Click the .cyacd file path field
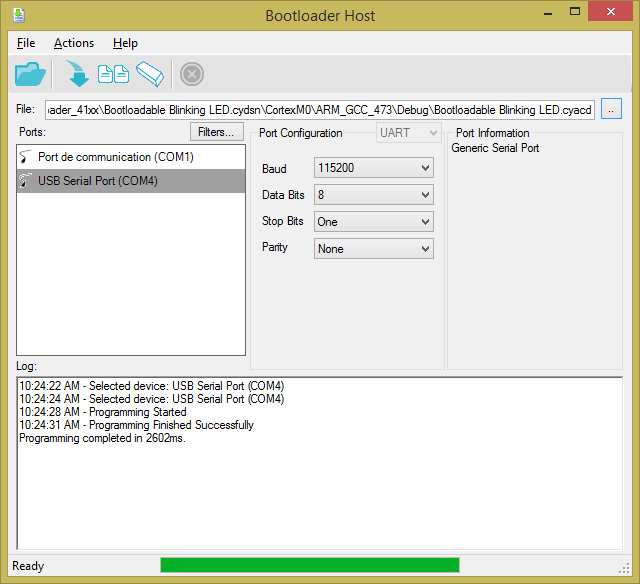Viewport: 640px width, 584px height. [319, 109]
